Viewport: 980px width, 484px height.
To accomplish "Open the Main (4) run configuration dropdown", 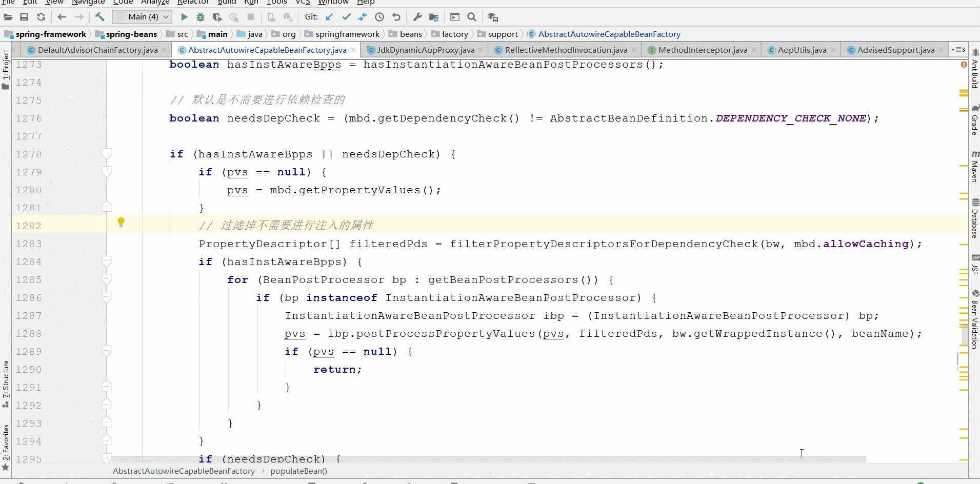I will (142, 17).
